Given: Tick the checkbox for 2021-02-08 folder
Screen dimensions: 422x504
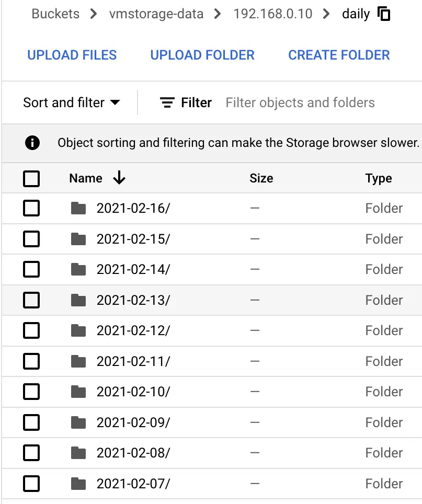Looking at the screenshot, I should (32, 453).
